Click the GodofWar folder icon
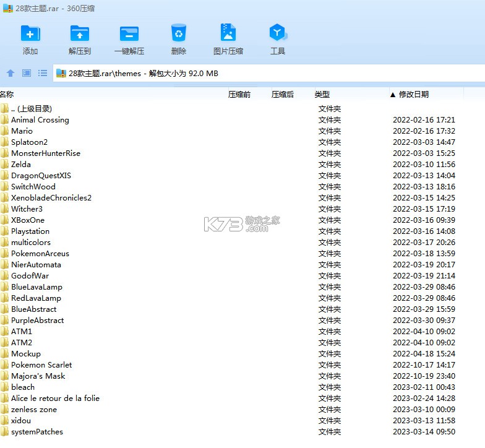The height and width of the screenshot is (448, 485). click(x=5, y=276)
